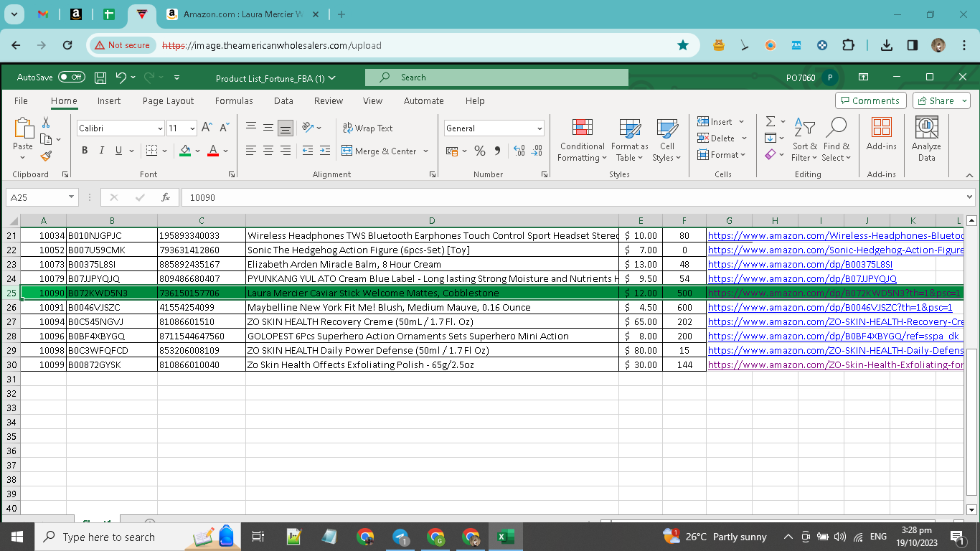Screen dimensions: 980x551
Task: Open the Amazon link for Elizabeth Arden row
Action: point(800,265)
